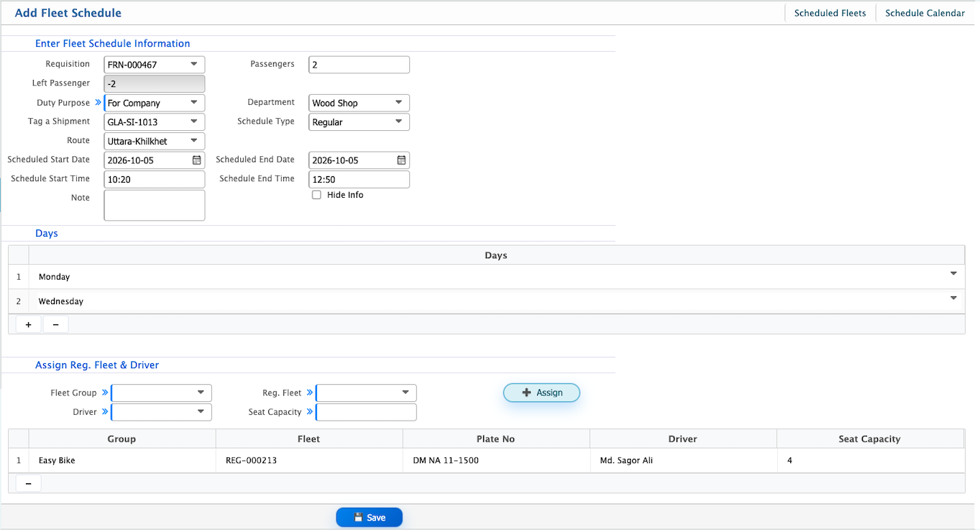Viewport: 980px width, 530px height.
Task: Open the Schedule Calendar view
Action: point(925,13)
